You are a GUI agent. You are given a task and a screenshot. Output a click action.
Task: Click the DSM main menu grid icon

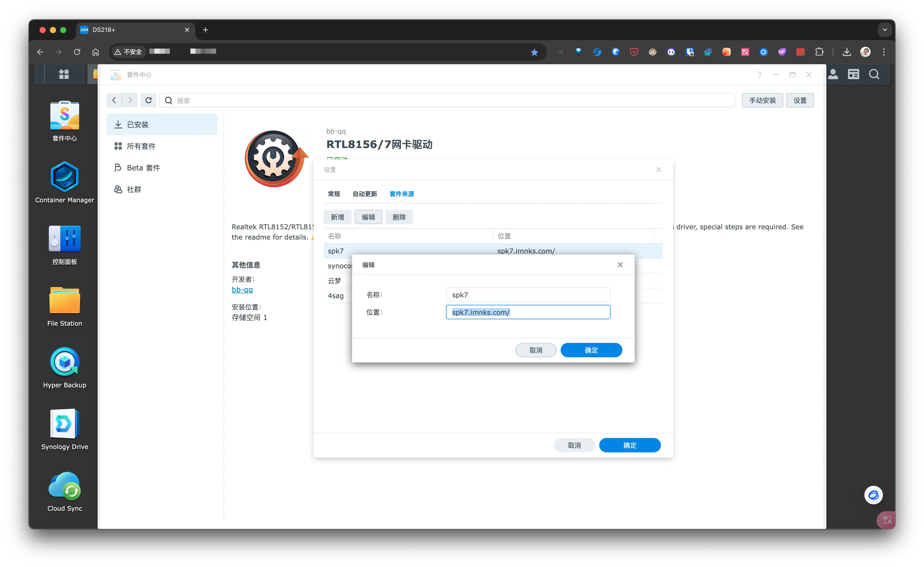coord(64,74)
